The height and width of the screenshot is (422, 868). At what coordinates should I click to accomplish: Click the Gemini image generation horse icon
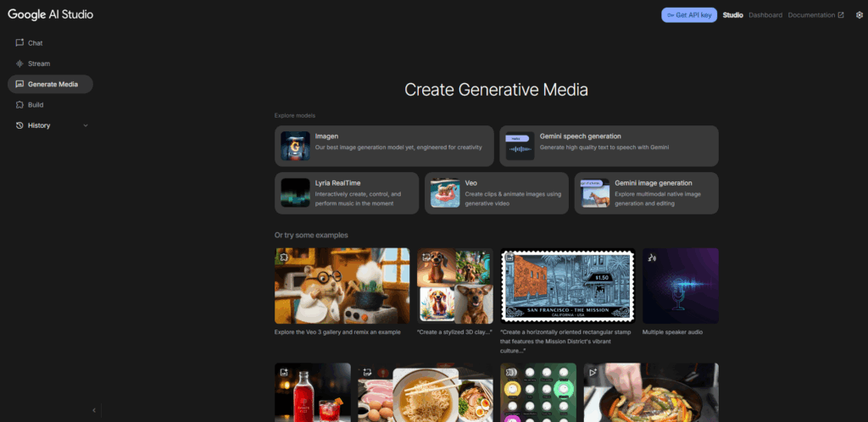[x=595, y=192]
